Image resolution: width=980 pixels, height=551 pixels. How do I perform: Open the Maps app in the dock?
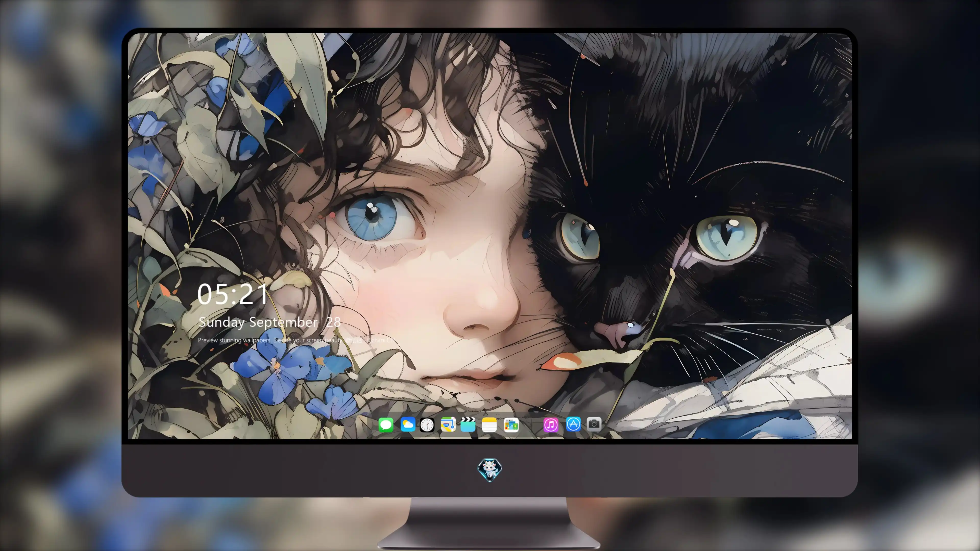click(x=448, y=424)
